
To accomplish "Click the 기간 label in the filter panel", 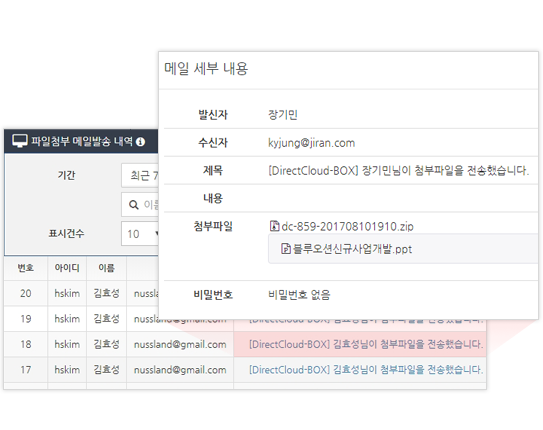I will tap(66, 175).
